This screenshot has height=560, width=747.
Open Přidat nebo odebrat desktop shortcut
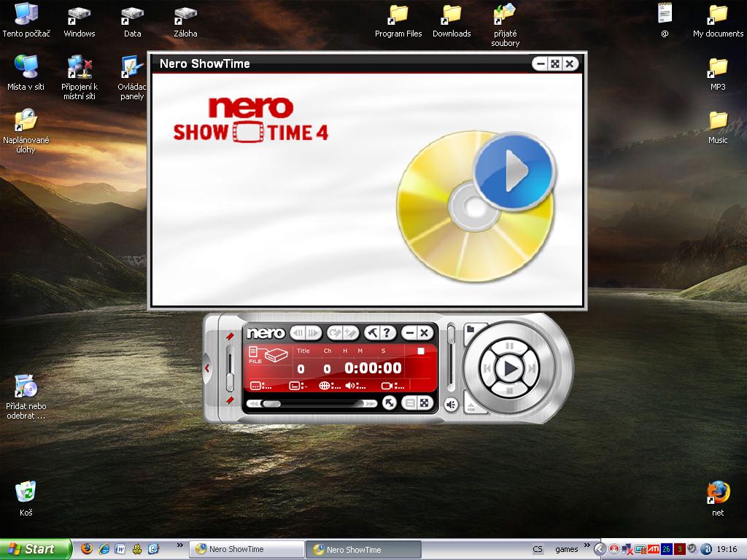point(26,397)
